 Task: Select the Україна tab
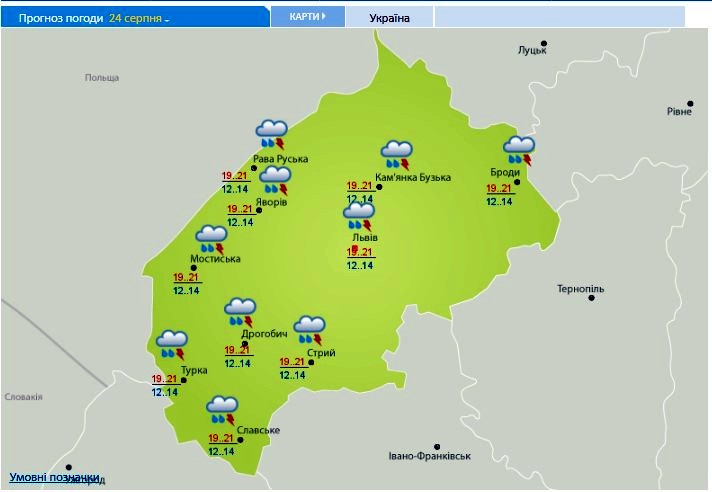click(390, 18)
